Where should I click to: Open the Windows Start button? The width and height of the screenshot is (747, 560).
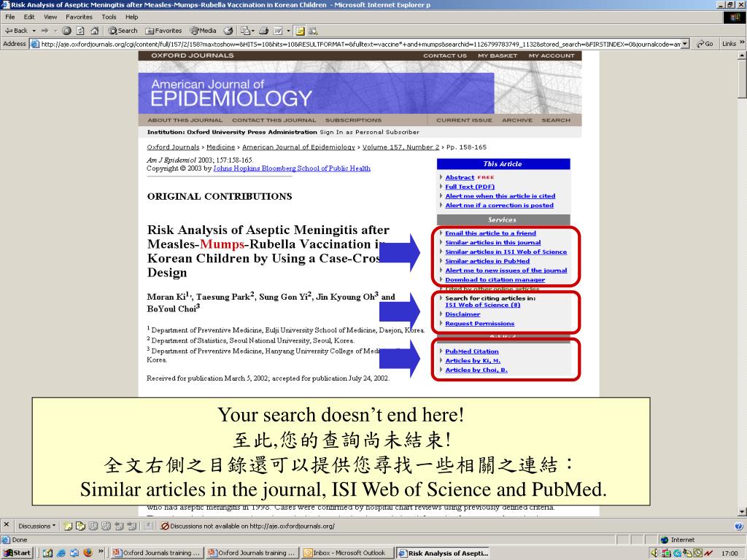pos(18,553)
